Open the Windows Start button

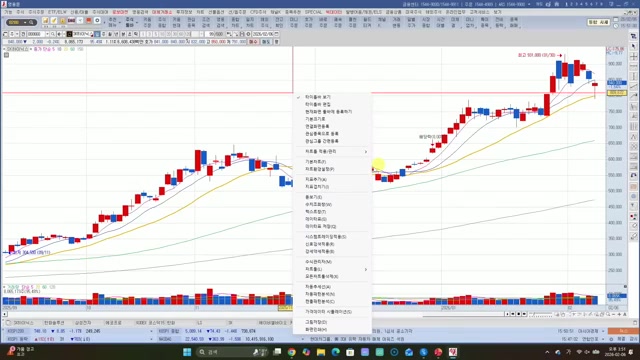pyautogui.click(x=187, y=352)
